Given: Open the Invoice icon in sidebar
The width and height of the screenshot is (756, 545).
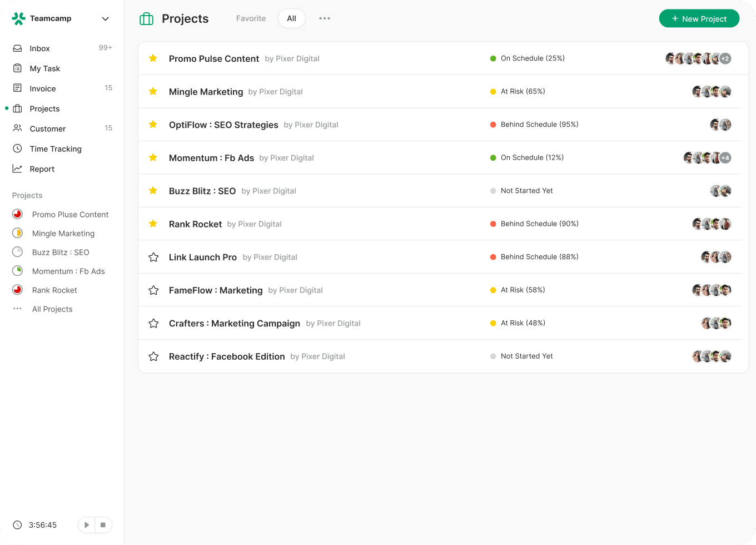Looking at the screenshot, I should (x=18, y=88).
